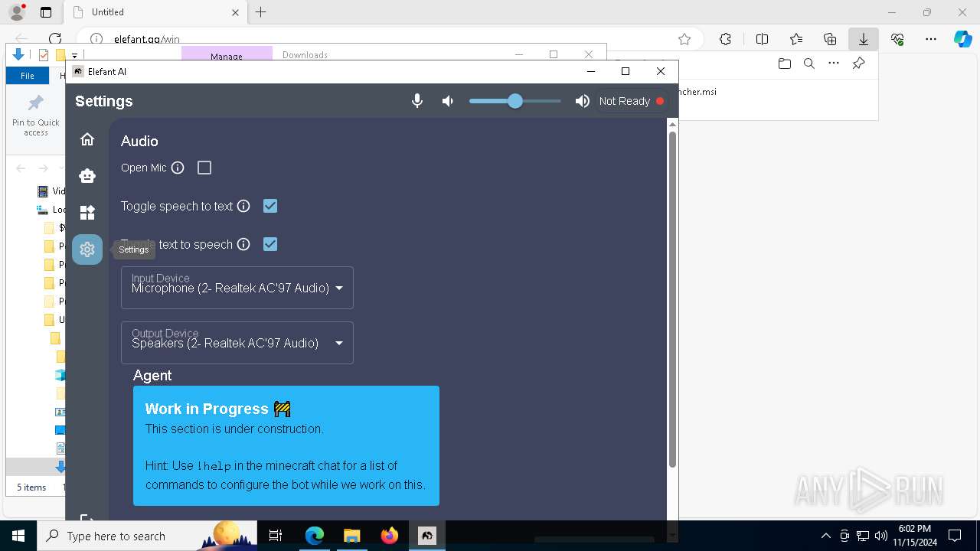The image size is (980, 551).
Task: Launch Firefox from the taskbar
Action: [389, 536]
